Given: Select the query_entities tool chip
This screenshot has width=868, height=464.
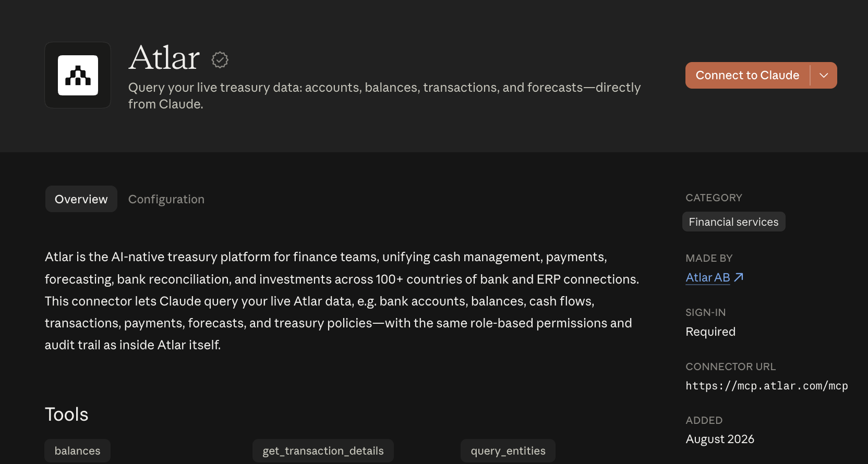Looking at the screenshot, I should click(x=508, y=450).
